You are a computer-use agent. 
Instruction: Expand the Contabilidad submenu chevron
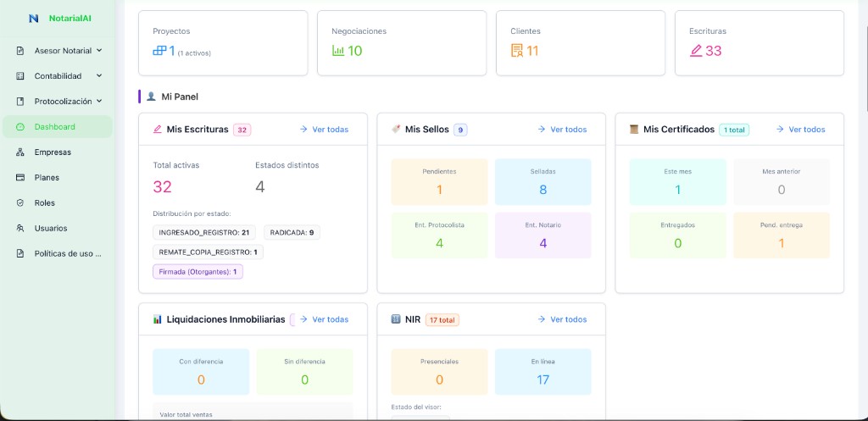click(x=99, y=75)
